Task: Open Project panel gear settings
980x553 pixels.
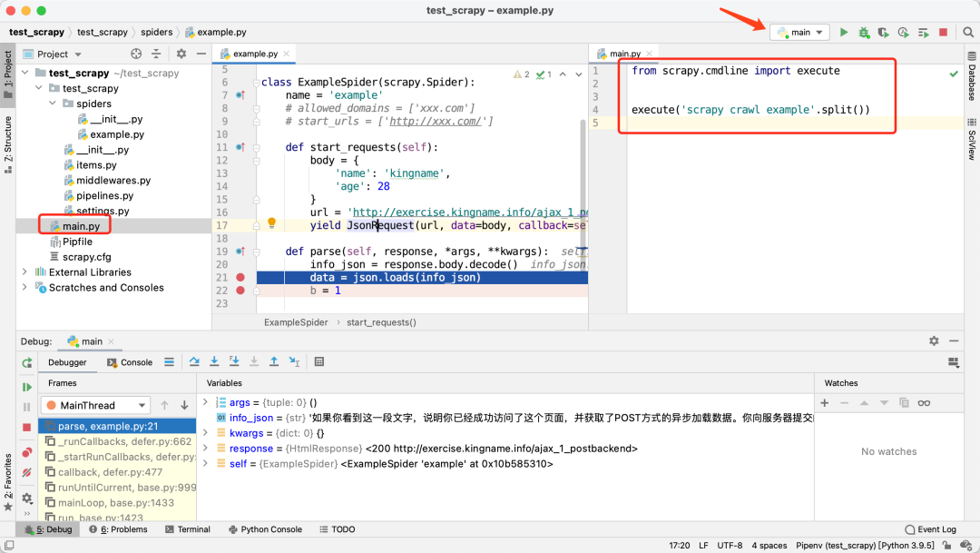Action: coord(181,54)
